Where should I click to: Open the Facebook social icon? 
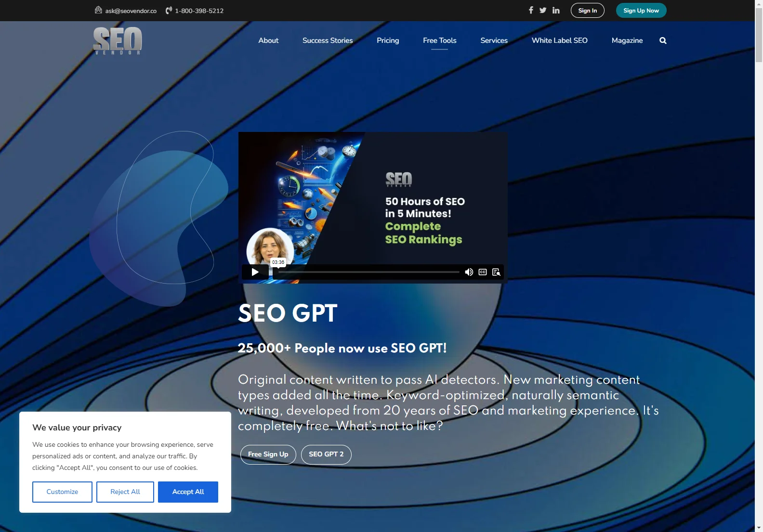coord(531,10)
